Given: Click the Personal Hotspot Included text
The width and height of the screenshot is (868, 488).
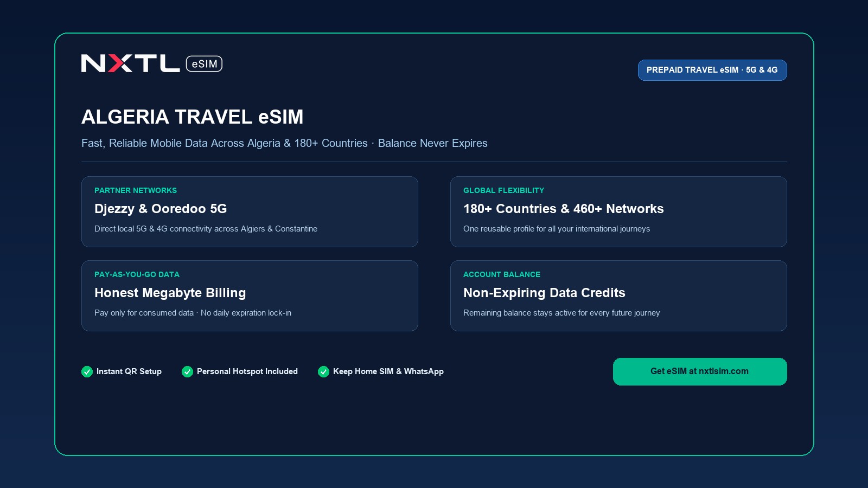Looking at the screenshot, I should coord(247,371).
